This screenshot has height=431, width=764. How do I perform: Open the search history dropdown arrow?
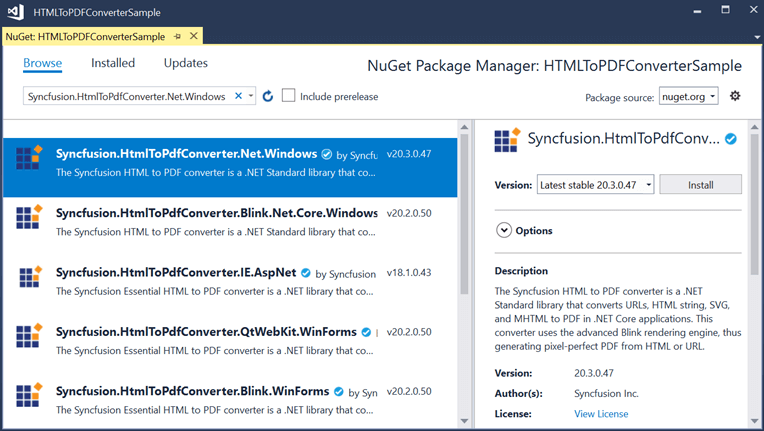pyautogui.click(x=251, y=96)
